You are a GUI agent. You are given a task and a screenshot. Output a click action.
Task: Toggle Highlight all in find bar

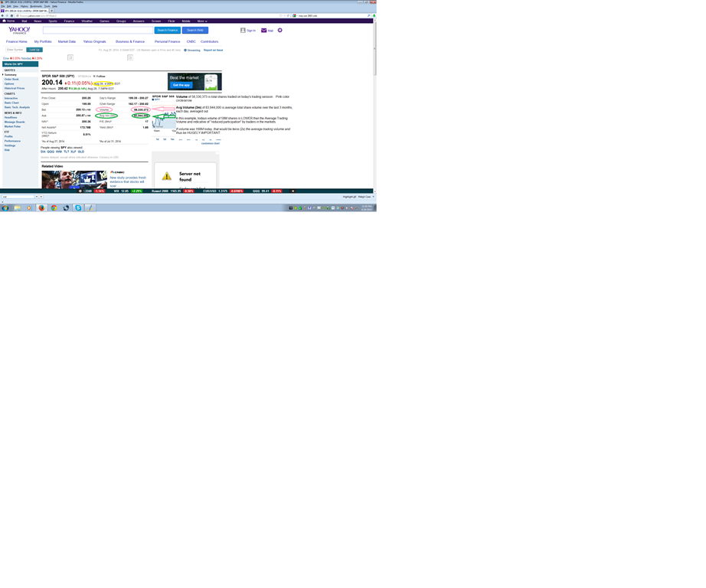(349, 197)
